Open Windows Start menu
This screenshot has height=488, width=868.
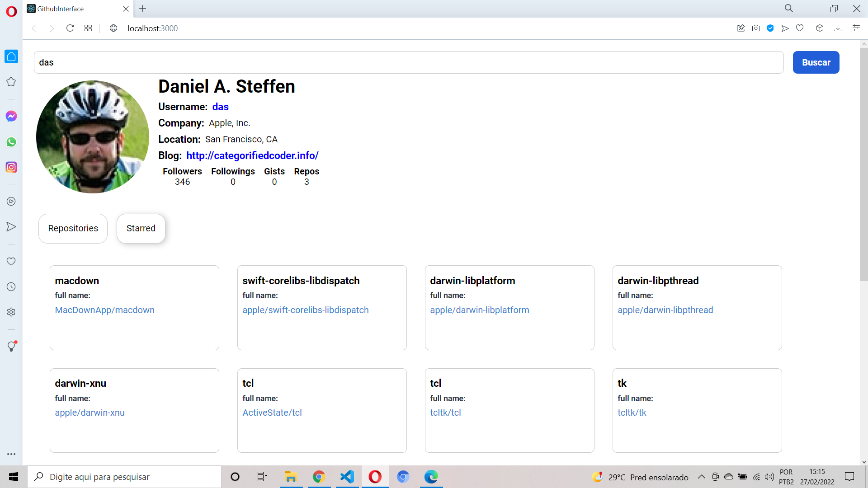tap(14, 477)
